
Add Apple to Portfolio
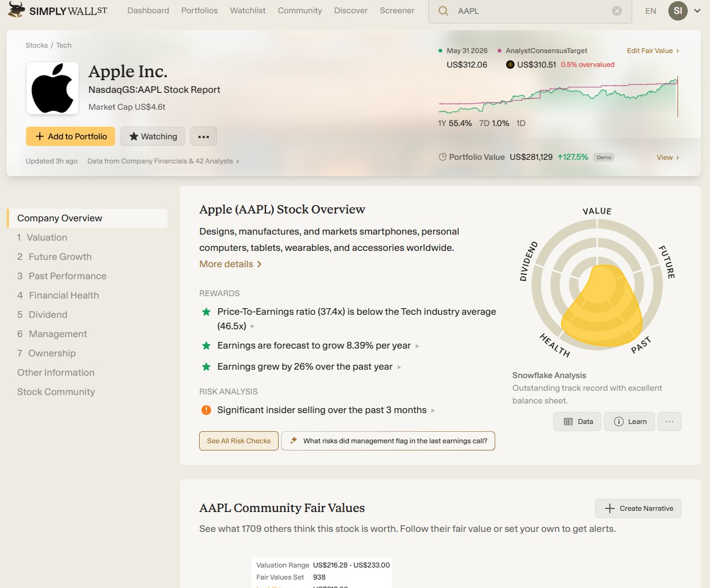[70, 136]
